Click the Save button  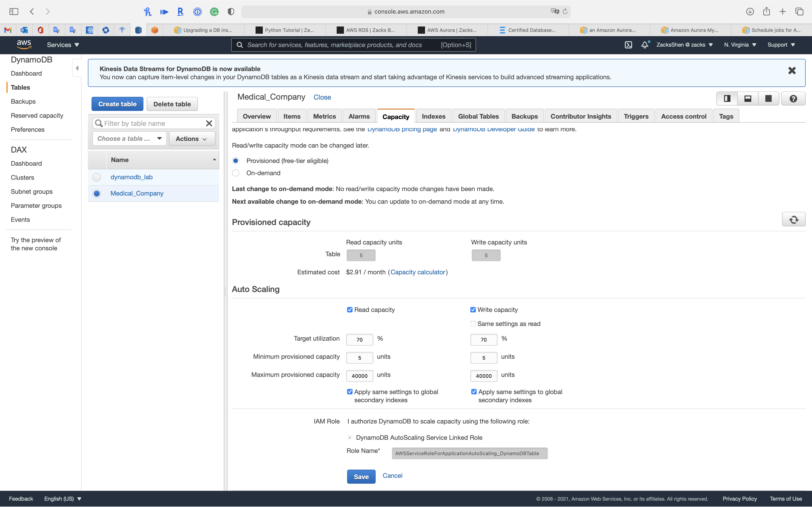tap(361, 477)
